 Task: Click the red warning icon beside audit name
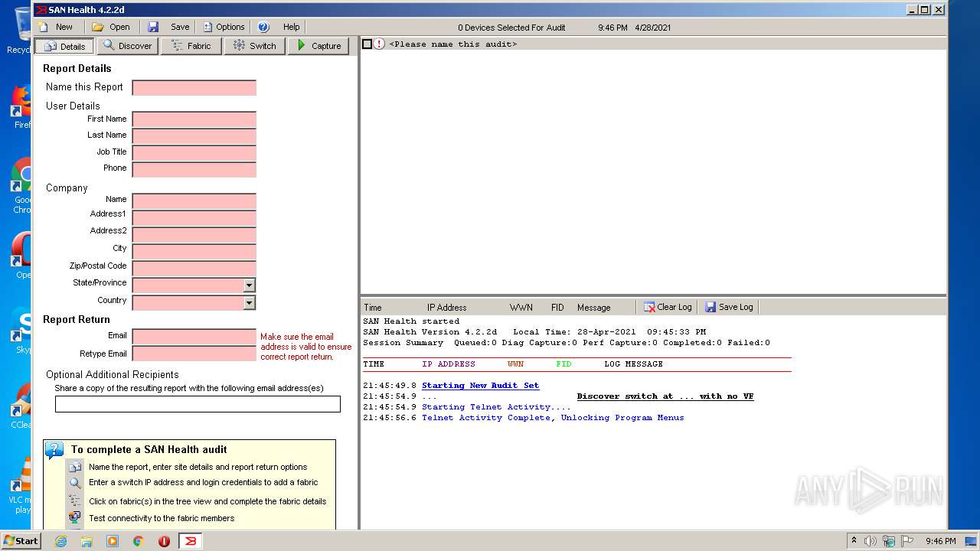(x=380, y=44)
